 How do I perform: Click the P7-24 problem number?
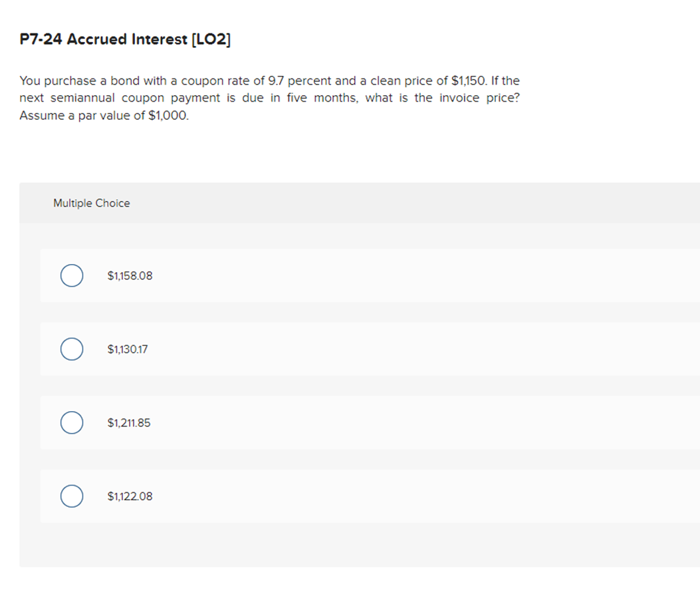[x=41, y=39]
